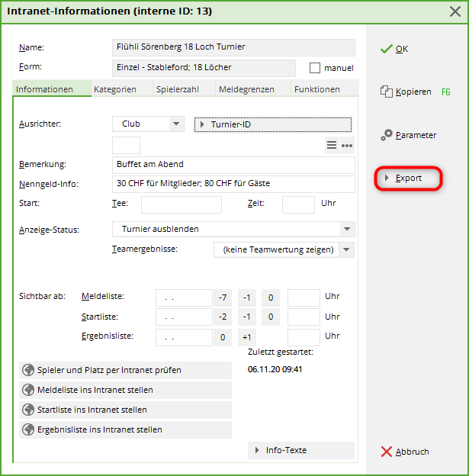Click the green OK checkmark

pyautogui.click(x=387, y=49)
